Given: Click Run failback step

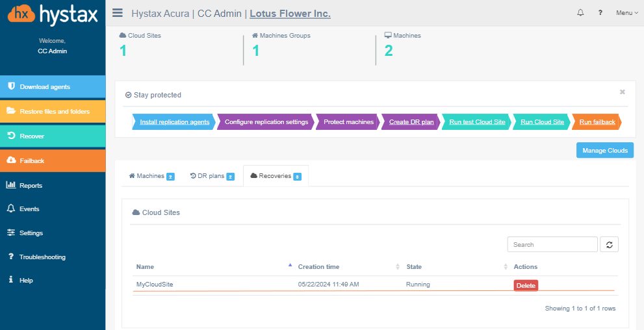Looking at the screenshot, I should 597,122.
